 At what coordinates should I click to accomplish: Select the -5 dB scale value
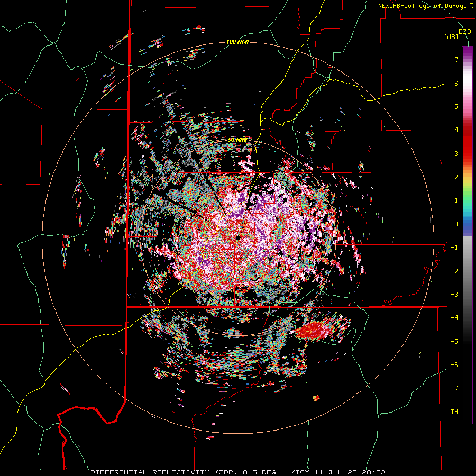(454, 342)
